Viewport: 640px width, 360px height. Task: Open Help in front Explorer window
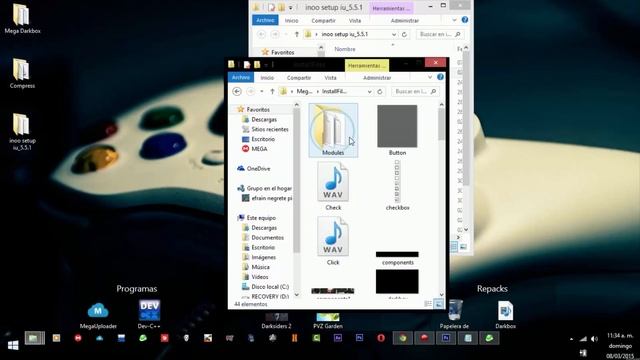pyautogui.click(x=440, y=77)
